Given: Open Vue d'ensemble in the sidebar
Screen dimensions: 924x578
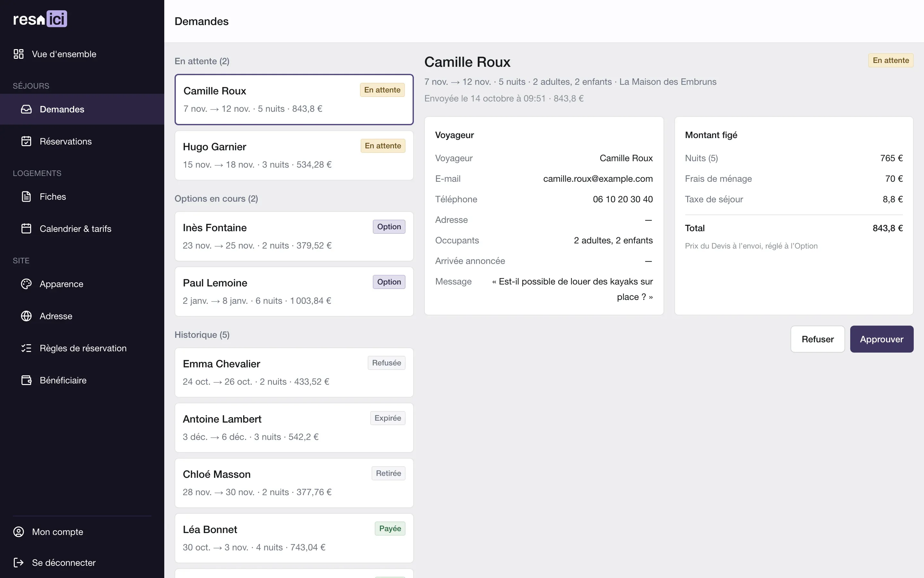Looking at the screenshot, I should tap(82, 54).
